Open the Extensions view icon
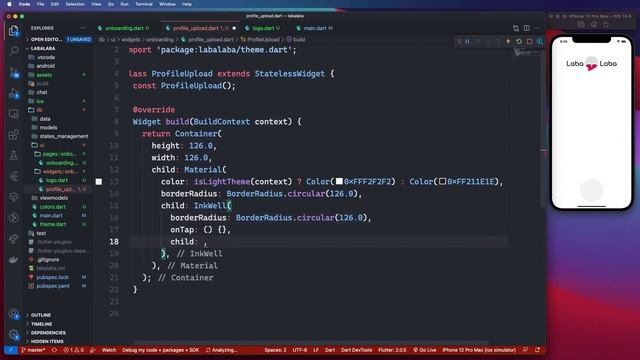The height and width of the screenshot is (360, 640). [13, 135]
